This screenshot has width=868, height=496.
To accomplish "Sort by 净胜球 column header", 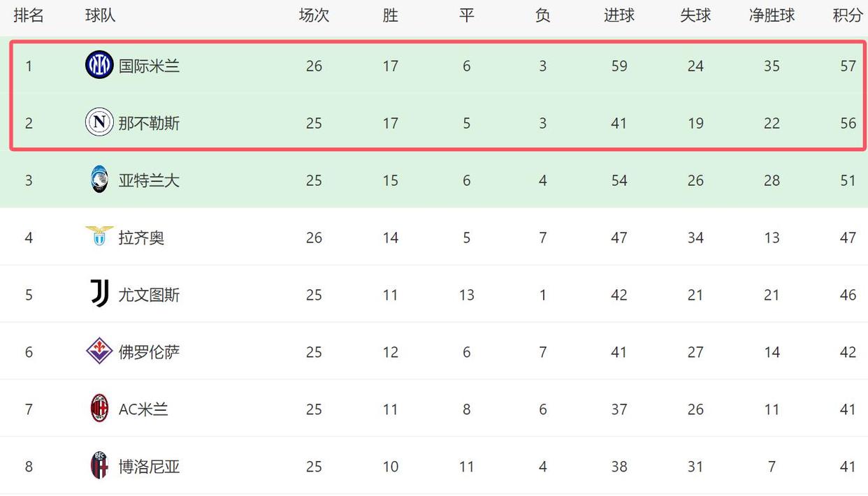I will coord(772,15).
